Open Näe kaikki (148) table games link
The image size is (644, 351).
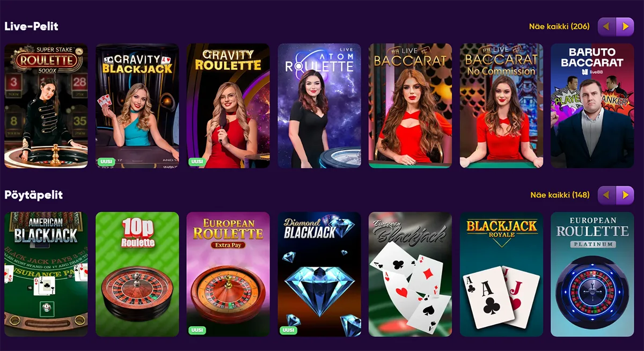point(560,195)
